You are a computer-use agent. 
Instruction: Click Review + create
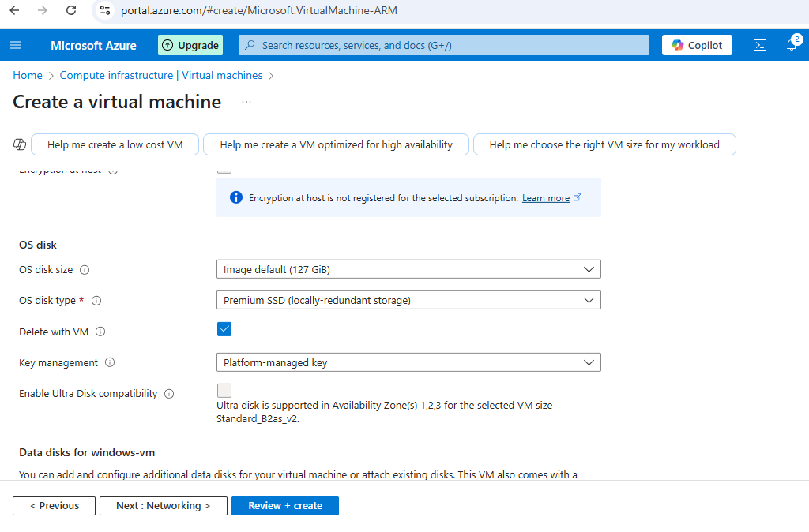[285, 506]
